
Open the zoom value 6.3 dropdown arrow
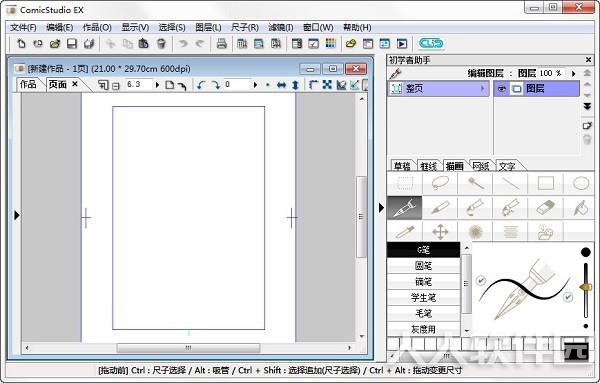click(x=157, y=85)
